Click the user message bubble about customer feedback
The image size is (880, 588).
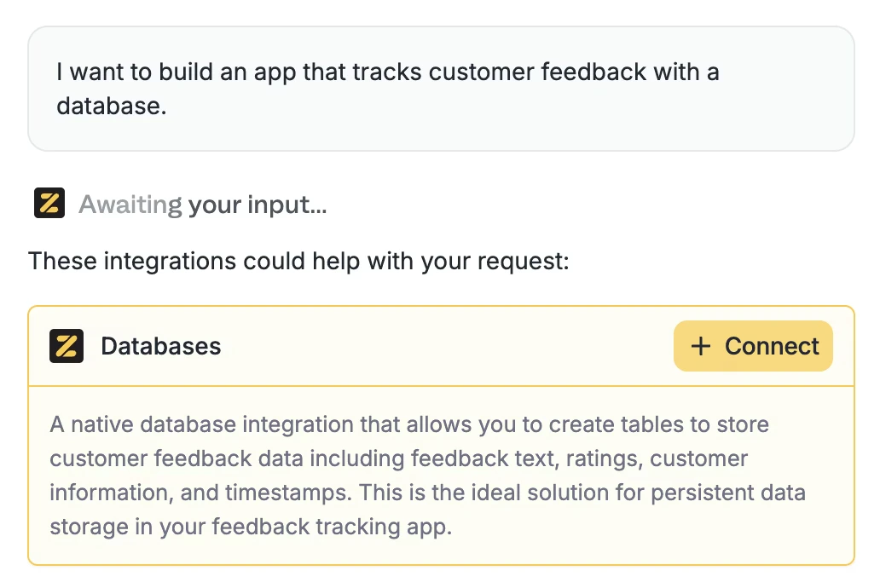[440, 89]
